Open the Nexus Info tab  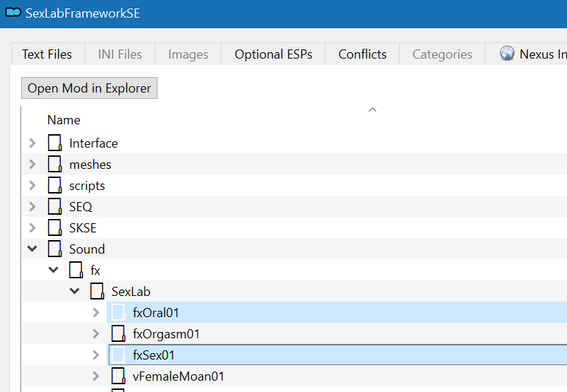[x=527, y=54]
